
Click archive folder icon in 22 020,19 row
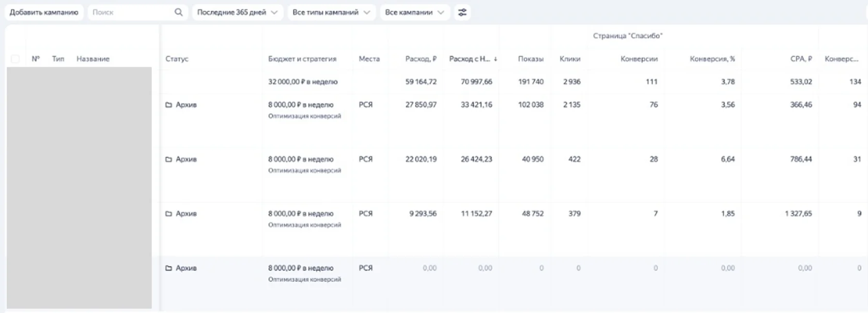[x=168, y=159]
